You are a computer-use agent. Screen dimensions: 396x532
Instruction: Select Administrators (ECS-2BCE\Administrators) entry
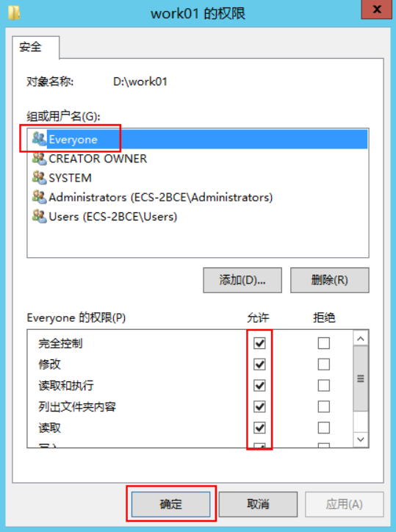160,197
